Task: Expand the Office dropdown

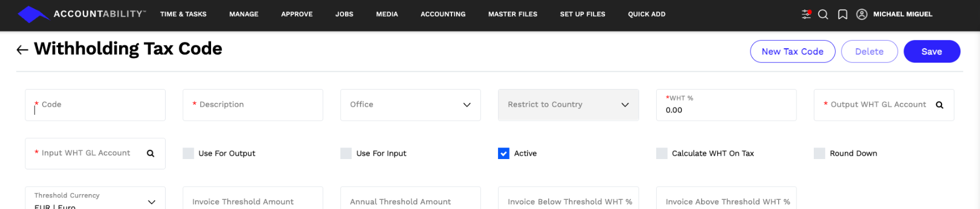Action: tap(411, 105)
